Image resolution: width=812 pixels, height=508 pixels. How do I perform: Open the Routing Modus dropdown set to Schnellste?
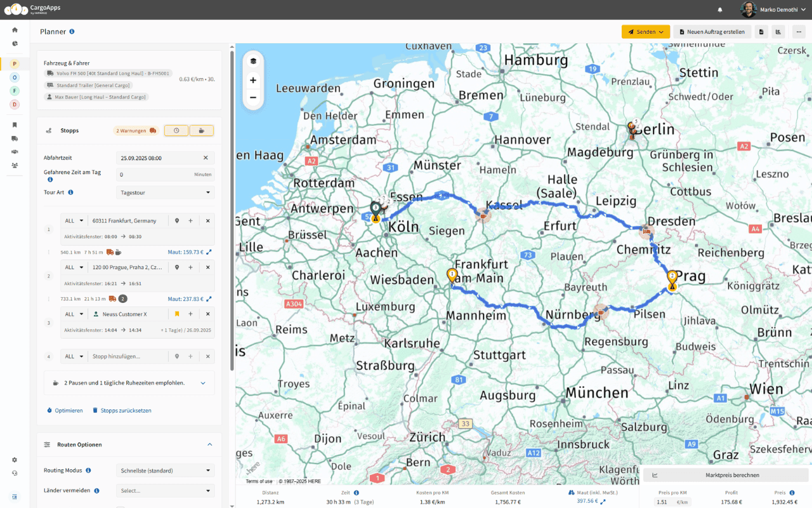165,470
